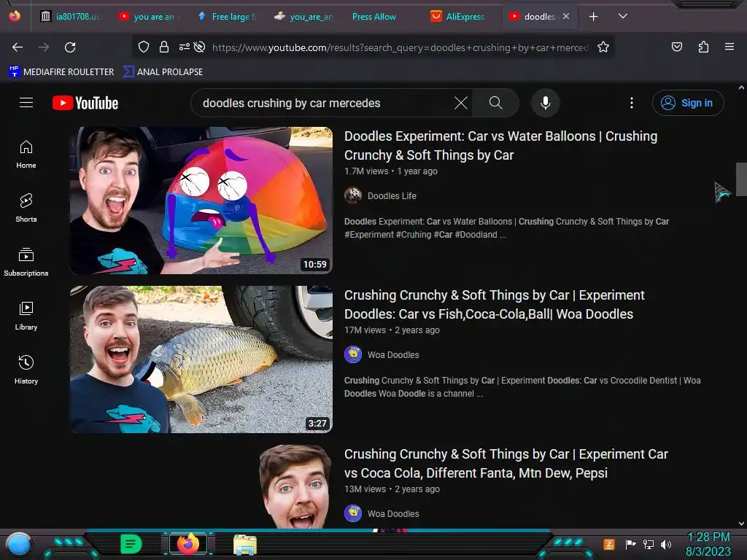Open 'Coca Cola, Different Fanta, Mtn Dew' title

(x=506, y=464)
